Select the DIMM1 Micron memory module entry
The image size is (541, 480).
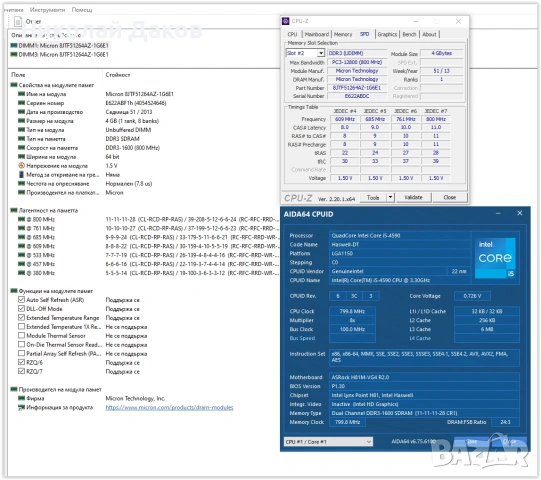[60, 46]
